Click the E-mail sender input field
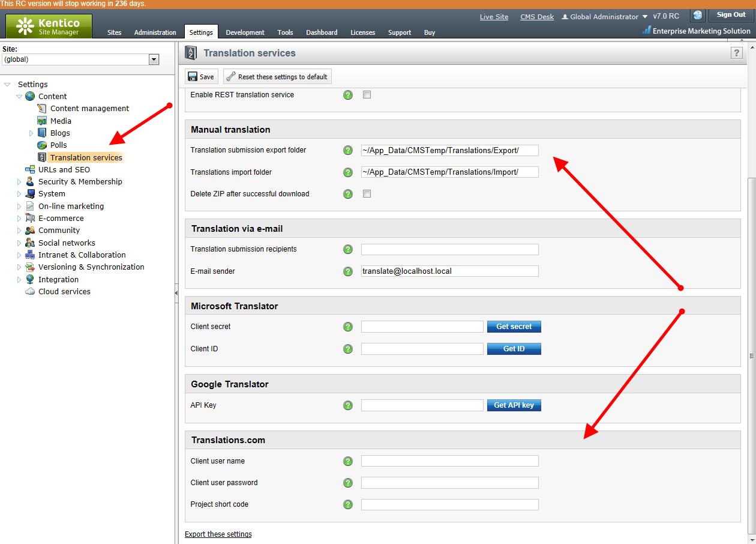 coord(450,271)
